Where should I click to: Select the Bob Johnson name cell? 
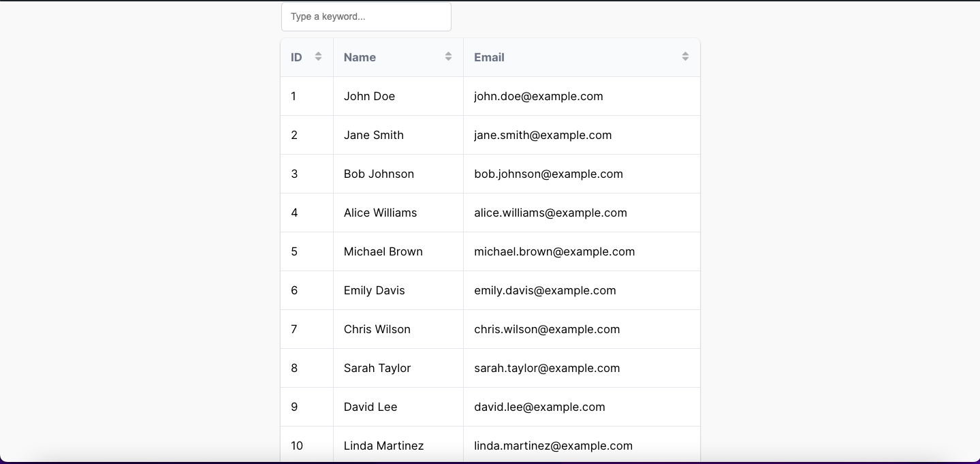398,174
